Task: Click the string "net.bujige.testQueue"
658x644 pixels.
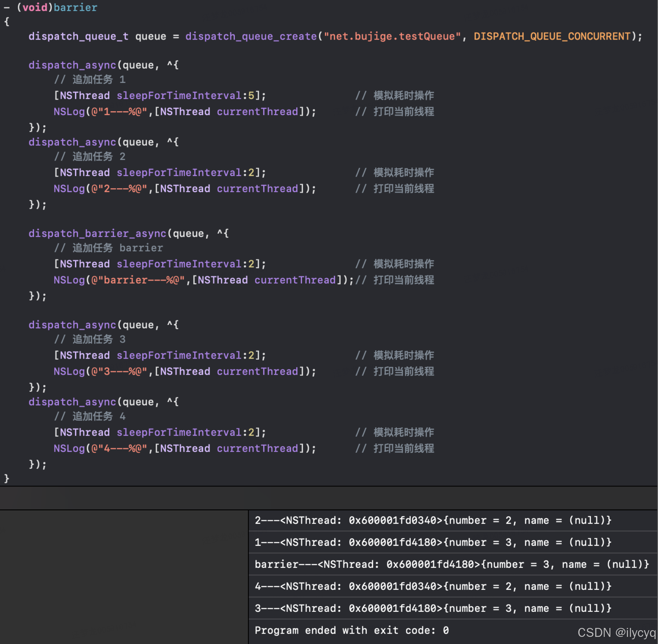Action: [x=392, y=36]
